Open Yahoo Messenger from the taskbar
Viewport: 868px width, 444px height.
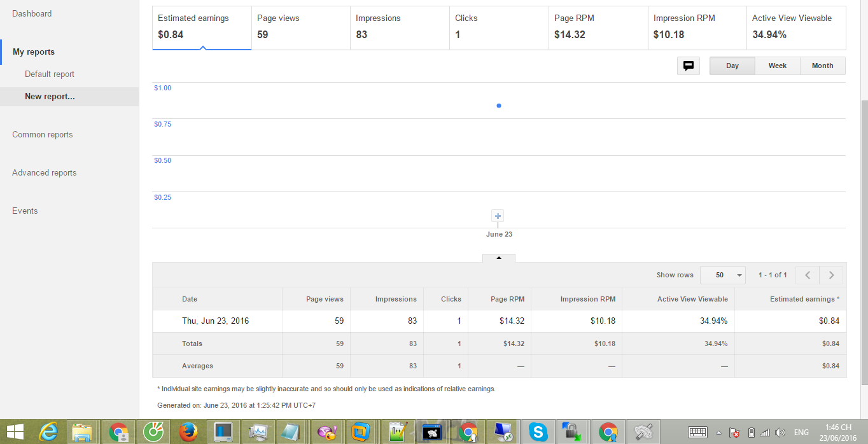(326, 433)
